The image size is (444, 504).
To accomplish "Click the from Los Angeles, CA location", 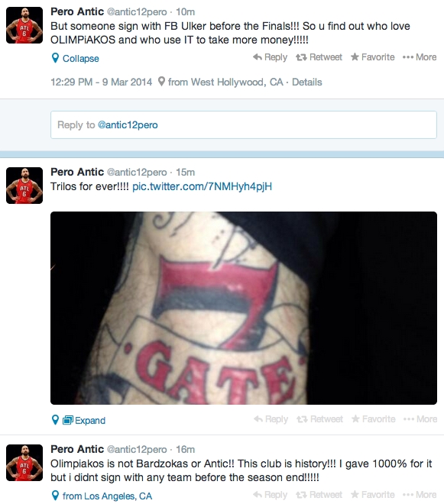I will coord(107,496).
